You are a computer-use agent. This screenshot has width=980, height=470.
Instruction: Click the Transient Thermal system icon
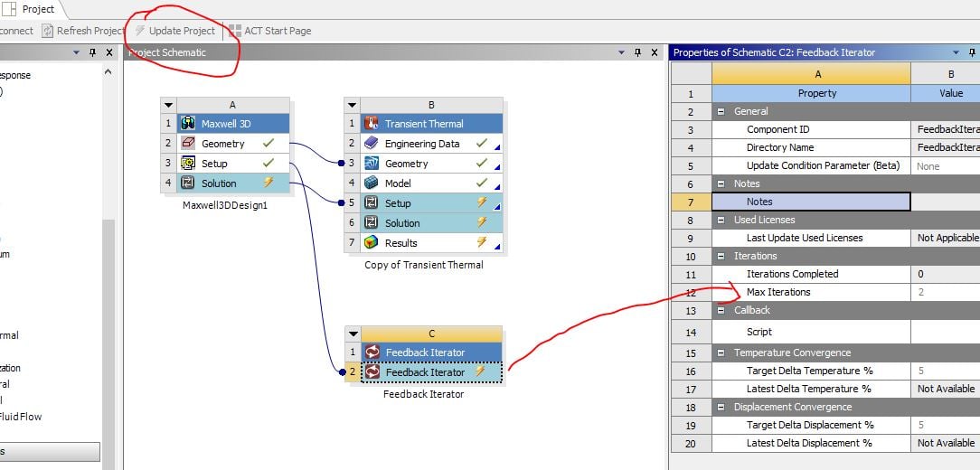[372, 124]
